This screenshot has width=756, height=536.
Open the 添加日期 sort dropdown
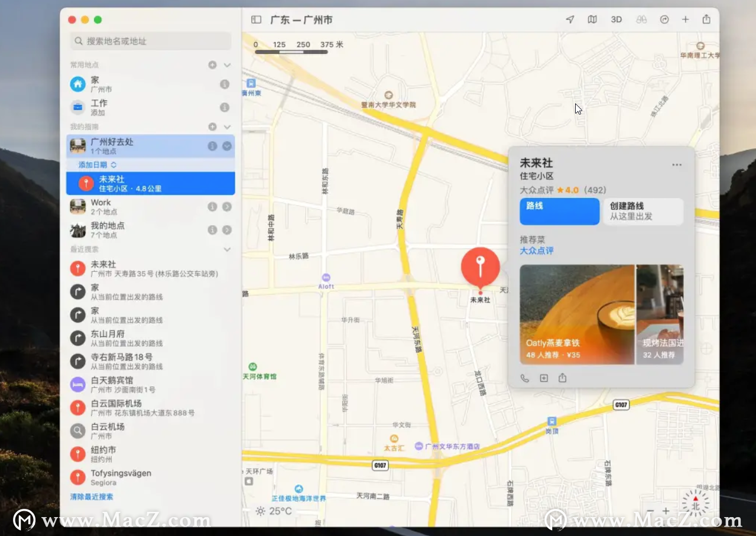[x=98, y=165]
